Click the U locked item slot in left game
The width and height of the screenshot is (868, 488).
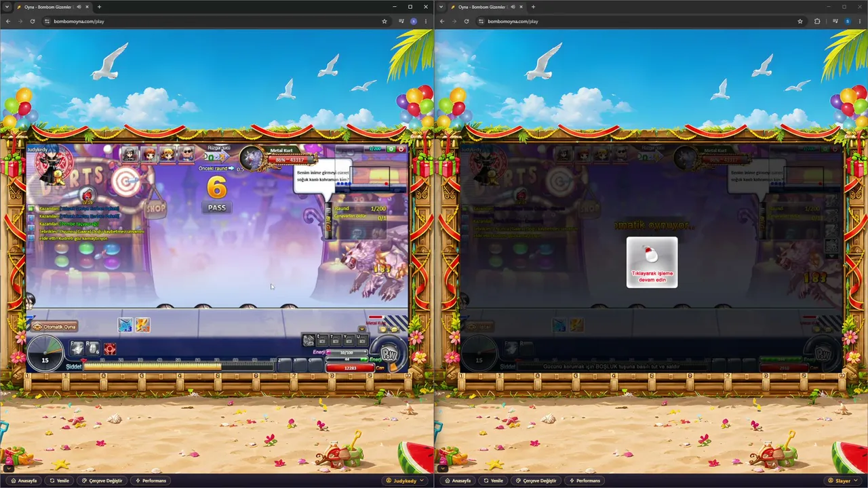click(x=361, y=340)
